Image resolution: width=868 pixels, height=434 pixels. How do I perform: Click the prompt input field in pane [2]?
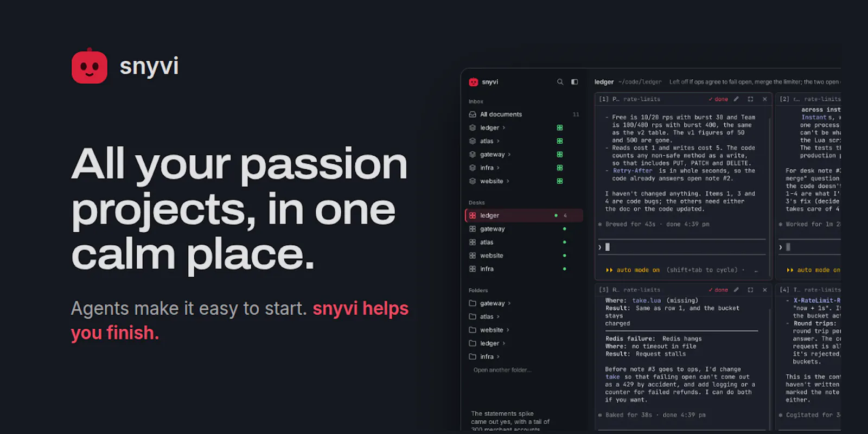tap(809, 247)
